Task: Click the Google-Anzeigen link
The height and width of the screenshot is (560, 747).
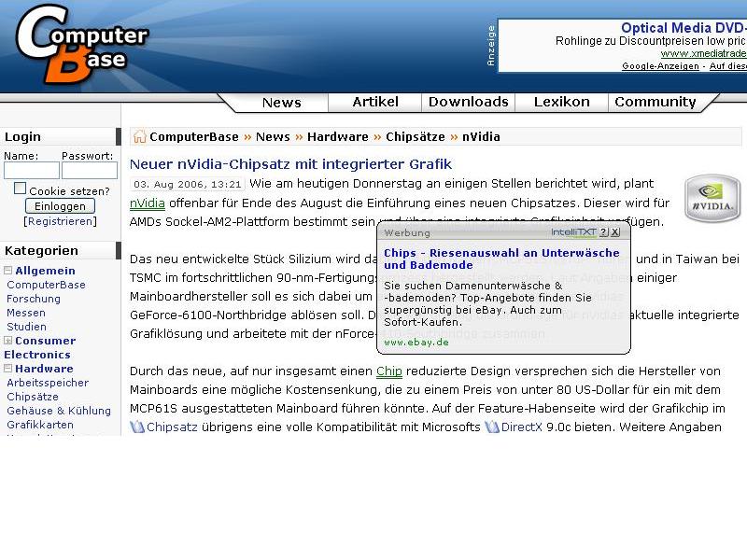Action: point(660,66)
